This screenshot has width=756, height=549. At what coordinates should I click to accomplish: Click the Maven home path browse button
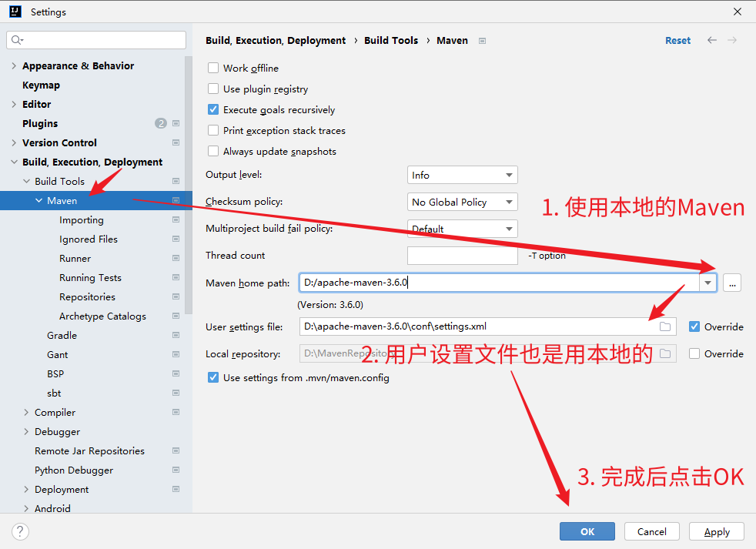click(732, 283)
